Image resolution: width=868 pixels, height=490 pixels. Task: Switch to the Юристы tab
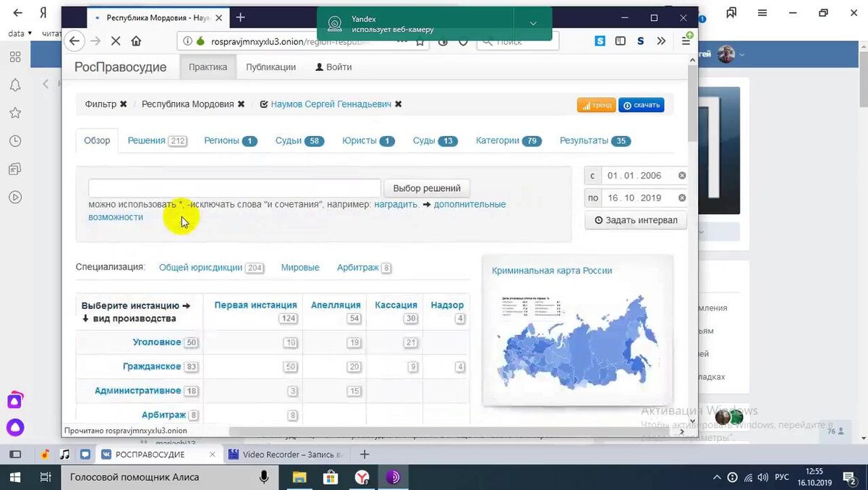click(x=368, y=140)
